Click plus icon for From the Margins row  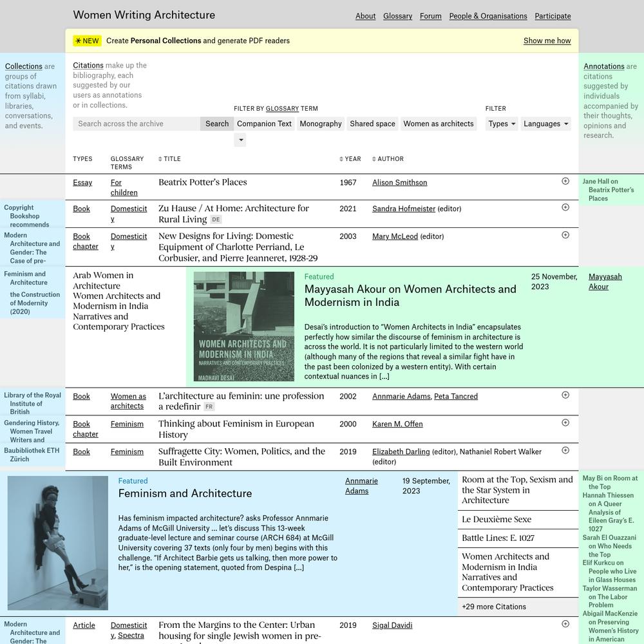[x=565, y=624]
